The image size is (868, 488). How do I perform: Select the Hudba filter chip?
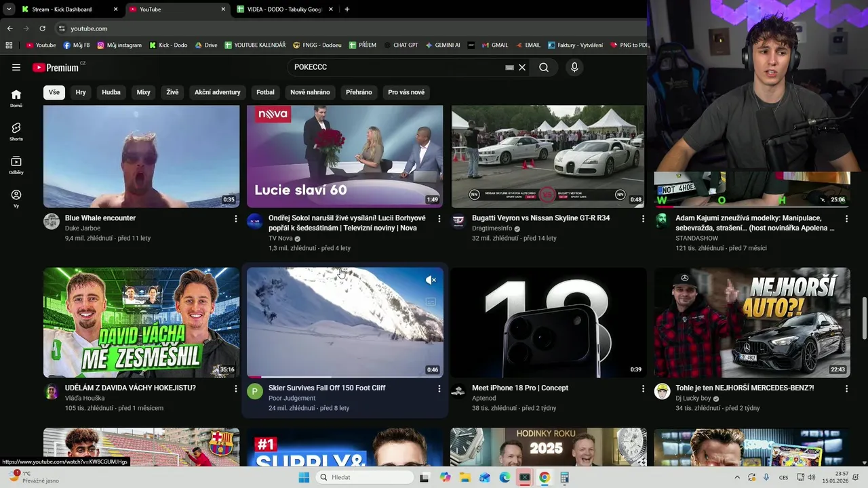[x=111, y=92]
